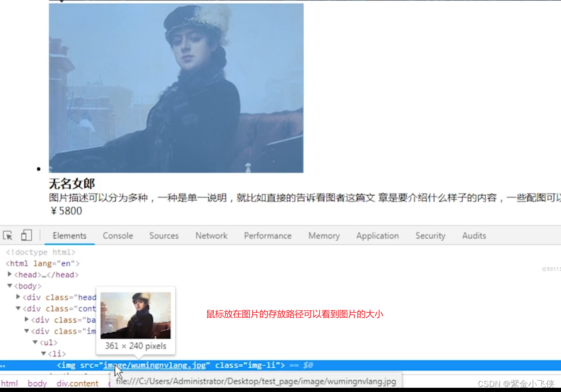
Task: Click html in the breadcrumb bar
Action: (9, 383)
